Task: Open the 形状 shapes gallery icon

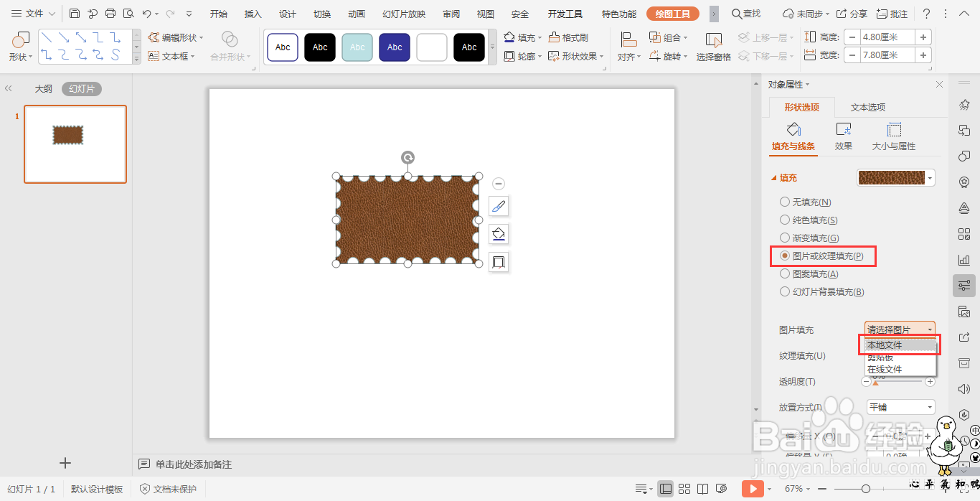Action: [x=21, y=40]
